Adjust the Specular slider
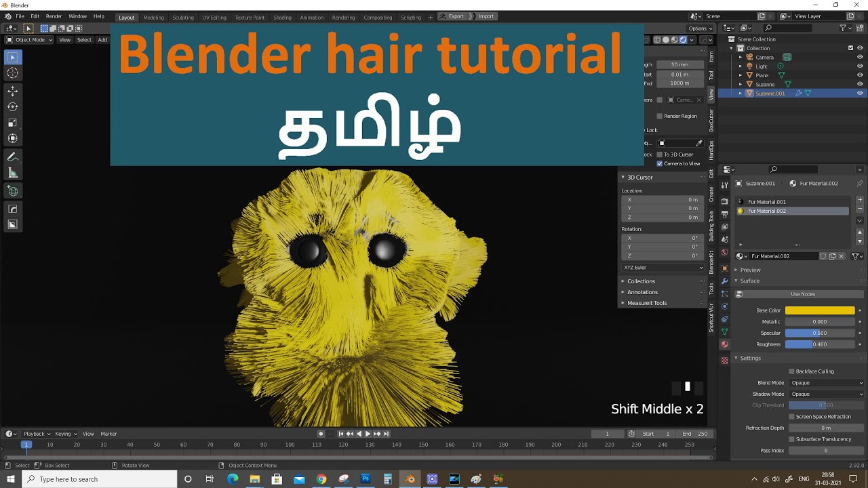868x488 pixels. (820, 333)
